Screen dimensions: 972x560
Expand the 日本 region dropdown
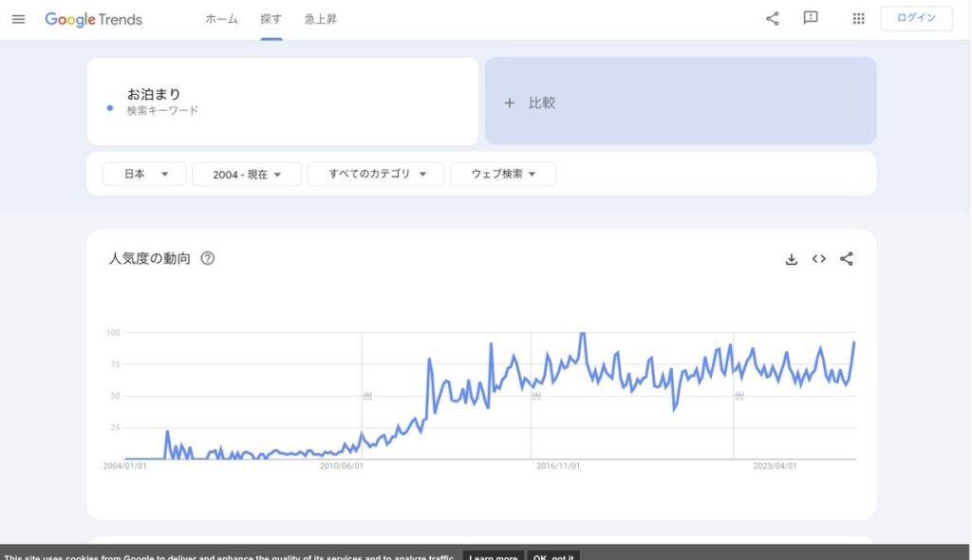click(144, 175)
